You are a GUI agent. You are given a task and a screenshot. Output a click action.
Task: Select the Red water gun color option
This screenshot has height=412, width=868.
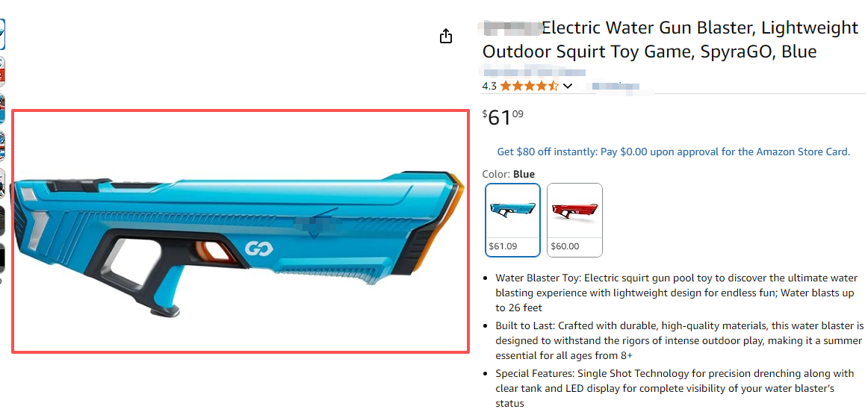pyautogui.click(x=574, y=219)
